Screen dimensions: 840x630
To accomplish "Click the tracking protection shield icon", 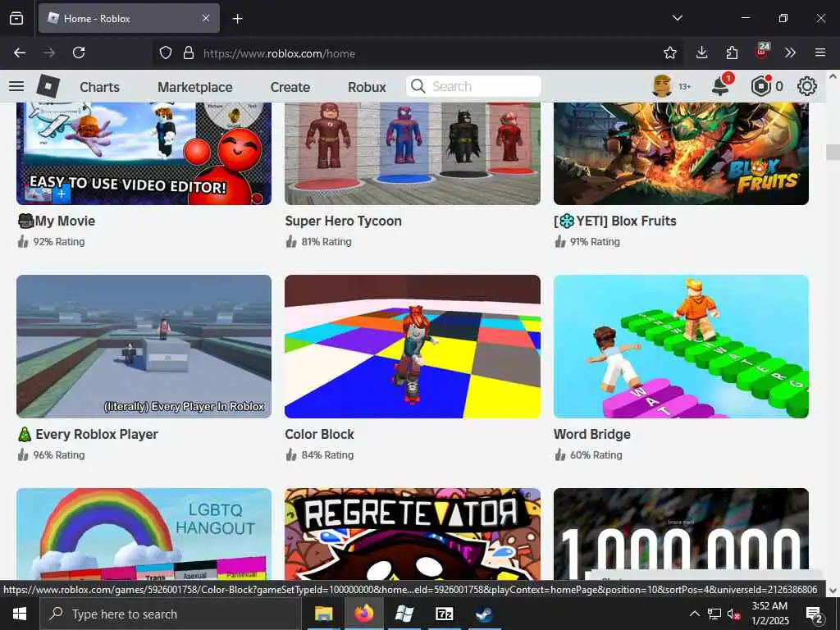I will [x=166, y=52].
